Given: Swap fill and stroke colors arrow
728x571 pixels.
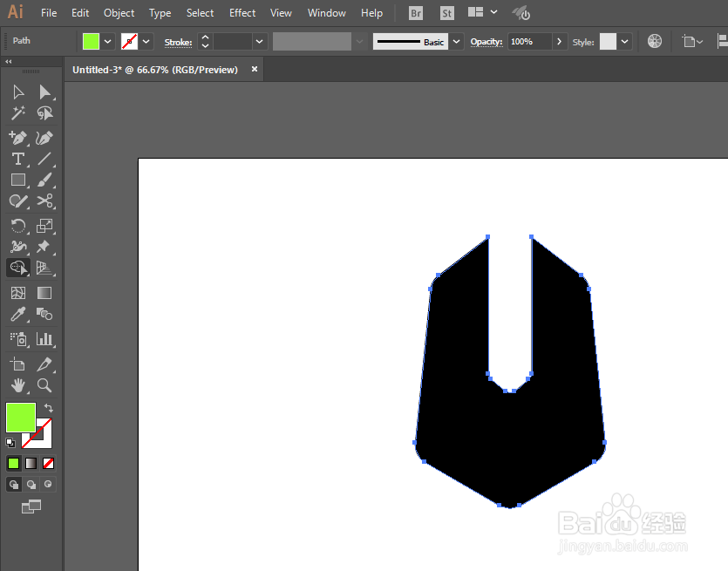Looking at the screenshot, I should click(x=49, y=408).
